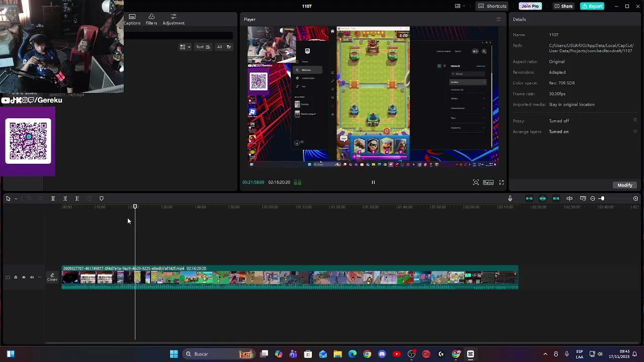644x362 pixels.
Task: Open the Ratio selector in Player
Action: 488,183
